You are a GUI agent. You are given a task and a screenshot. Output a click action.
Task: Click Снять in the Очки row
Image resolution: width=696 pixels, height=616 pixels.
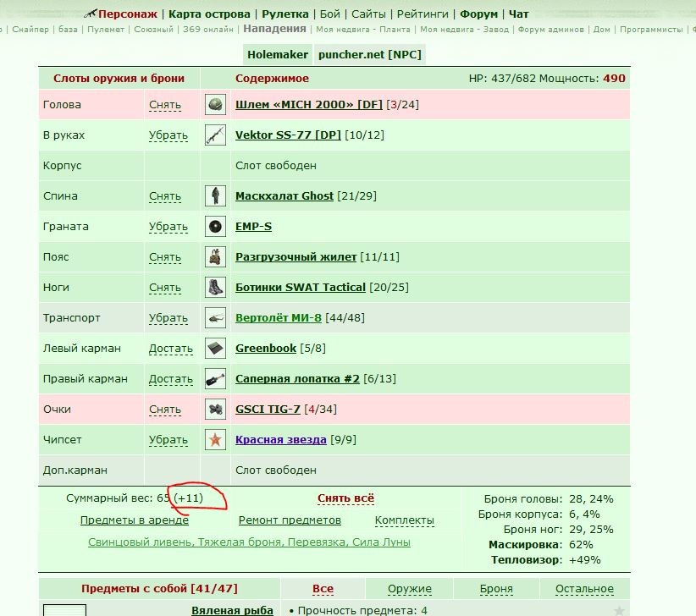164,410
